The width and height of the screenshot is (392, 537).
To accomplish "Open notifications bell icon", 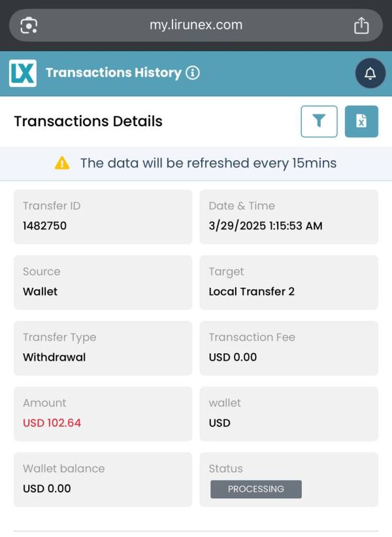I will tap(370, 73).
